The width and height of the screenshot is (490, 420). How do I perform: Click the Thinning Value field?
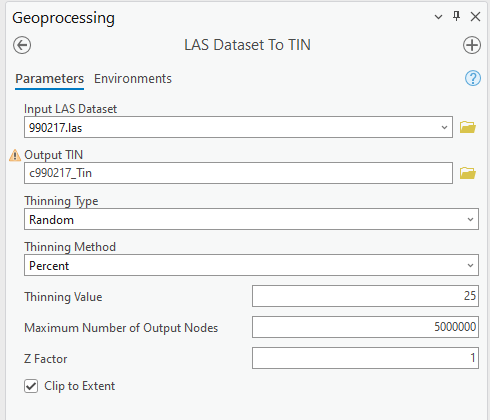(365, 296)
